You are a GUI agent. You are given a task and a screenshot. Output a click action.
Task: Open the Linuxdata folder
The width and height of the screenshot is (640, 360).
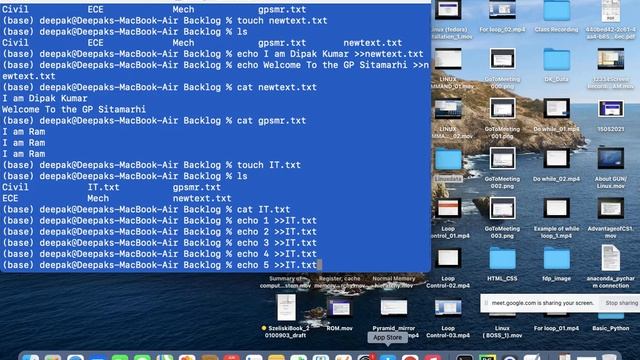click(x=448, y=159)
